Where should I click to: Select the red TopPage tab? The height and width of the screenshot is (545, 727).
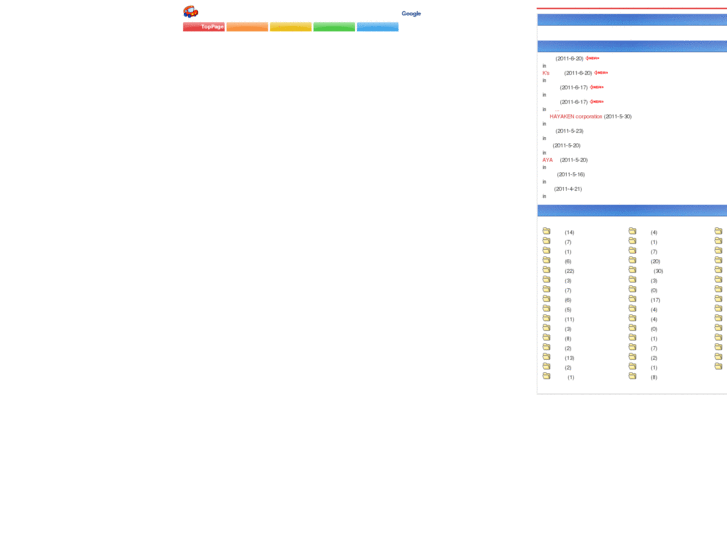(204, 27)
